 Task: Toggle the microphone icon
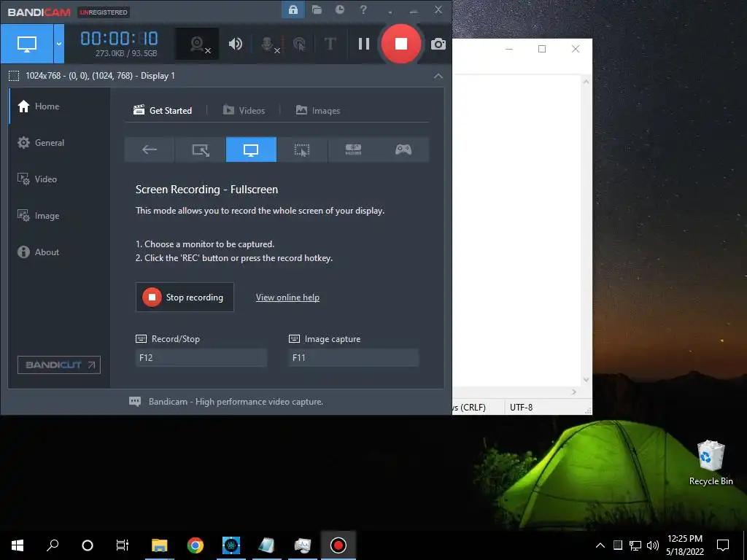(268, 44)
